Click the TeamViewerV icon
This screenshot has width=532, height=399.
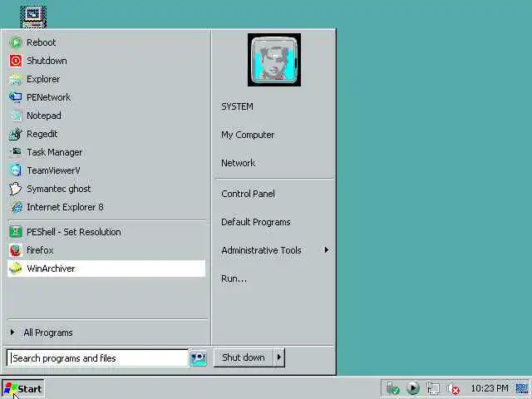click(15, 170)
